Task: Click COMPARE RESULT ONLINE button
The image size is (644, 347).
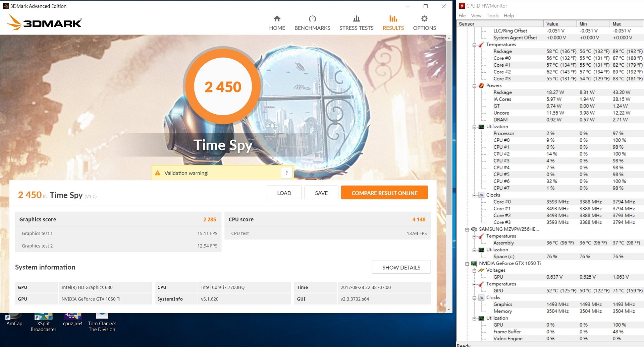Action: [384, 193]
